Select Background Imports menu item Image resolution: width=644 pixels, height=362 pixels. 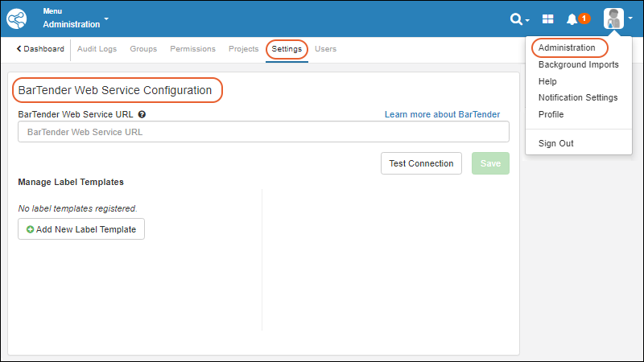[x=578, y=64]
